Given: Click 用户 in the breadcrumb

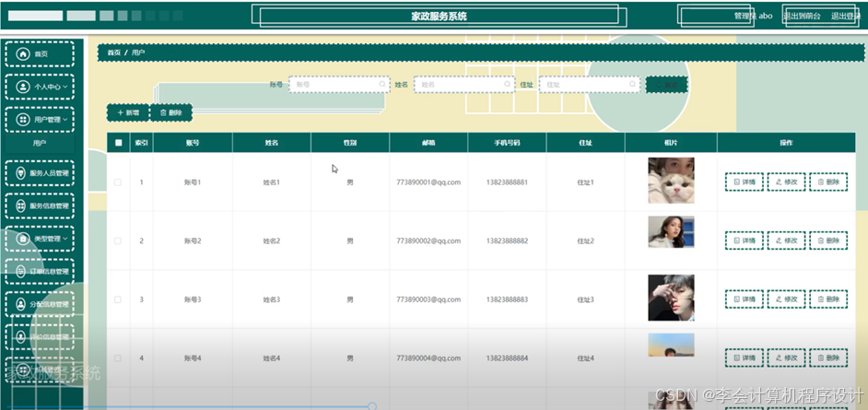Looking at the screenshot, I should [x=138, y=53].
